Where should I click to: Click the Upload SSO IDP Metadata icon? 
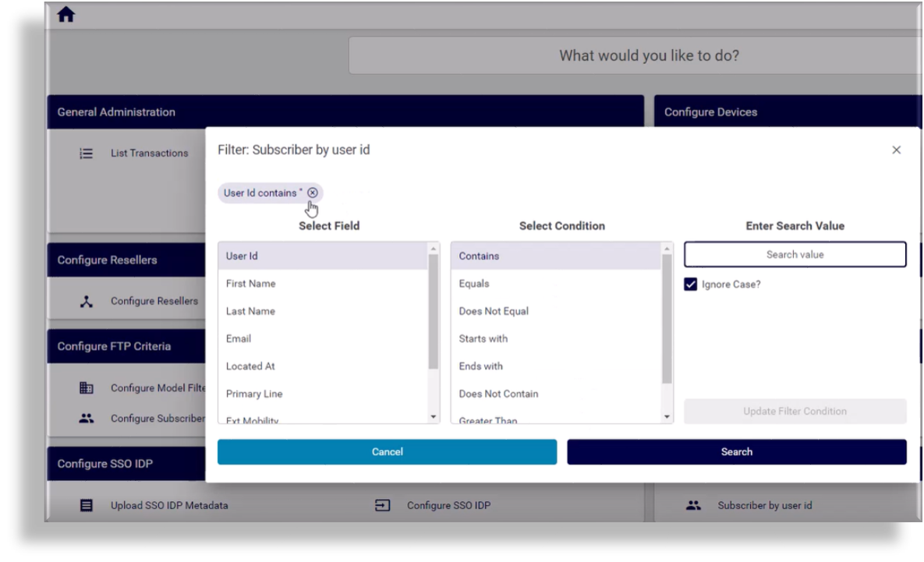(x=87, y=506)
